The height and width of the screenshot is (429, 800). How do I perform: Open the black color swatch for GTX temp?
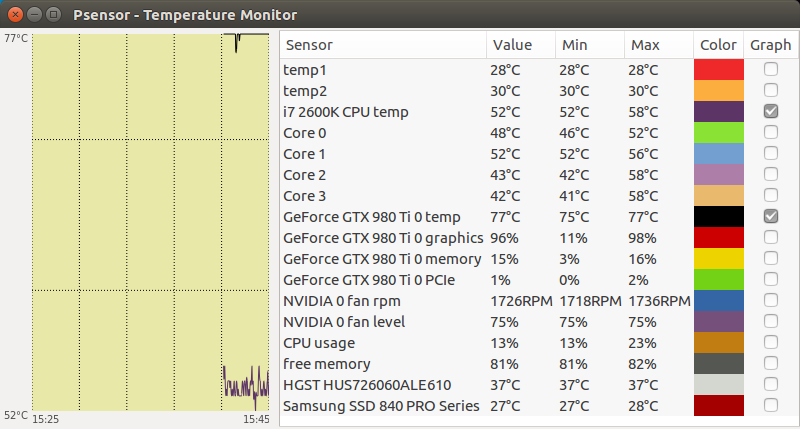pyautogui.click(x=718, y=216)
